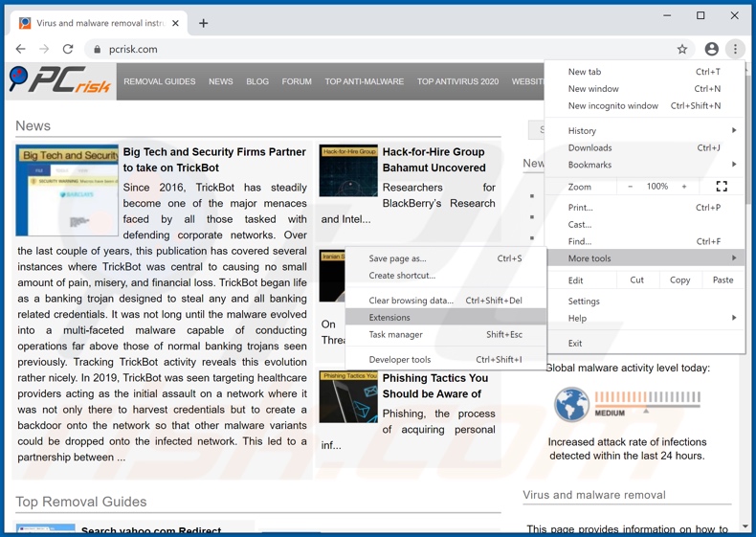Choose Exit from Chrome menu

pyautogui.click(x=645, y=343)
